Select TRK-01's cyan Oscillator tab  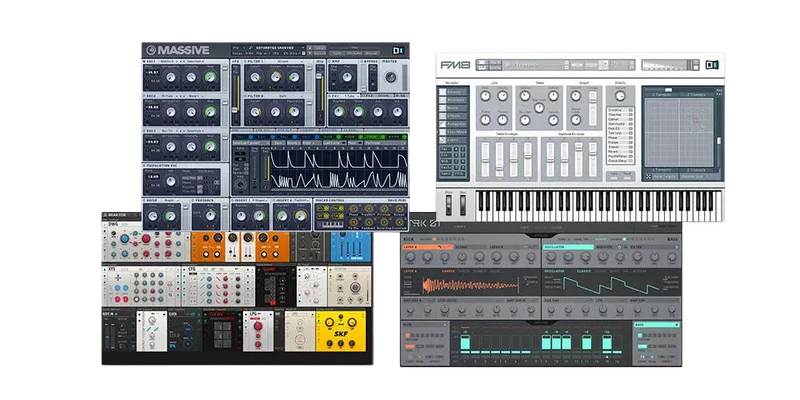tap(568, 247)
